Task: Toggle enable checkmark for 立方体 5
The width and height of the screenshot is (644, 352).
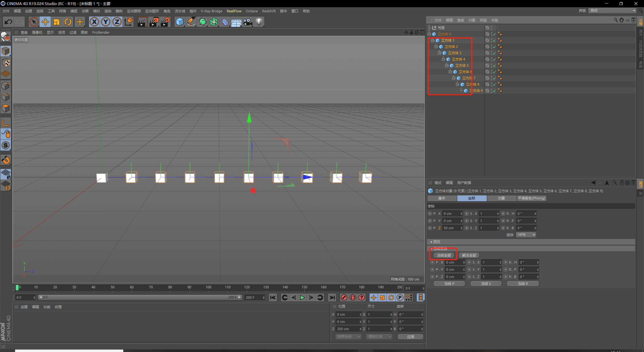Action: [x=495, y=66]
